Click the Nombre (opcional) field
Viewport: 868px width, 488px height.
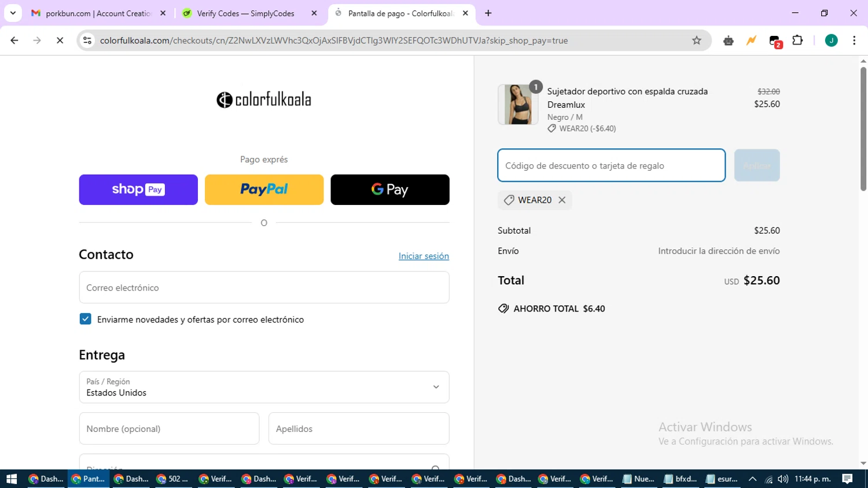coord(169,429)
